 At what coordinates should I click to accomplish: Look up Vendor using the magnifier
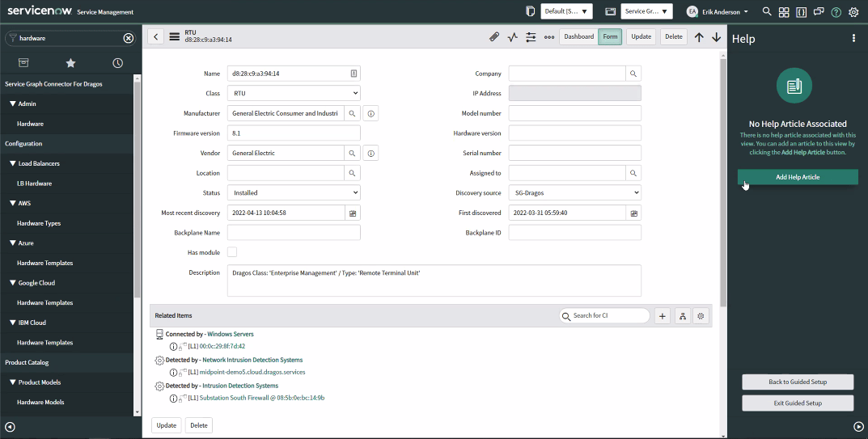coord(352,154)
